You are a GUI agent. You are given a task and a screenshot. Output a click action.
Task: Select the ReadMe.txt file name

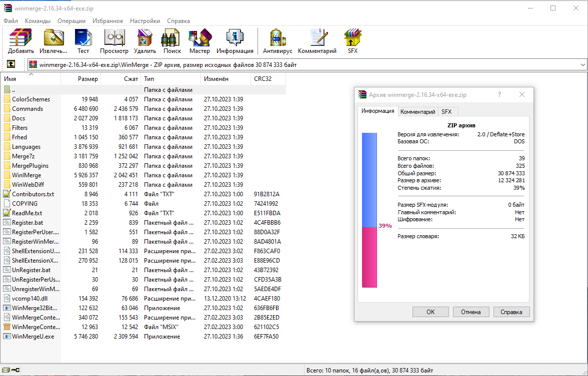27,213
